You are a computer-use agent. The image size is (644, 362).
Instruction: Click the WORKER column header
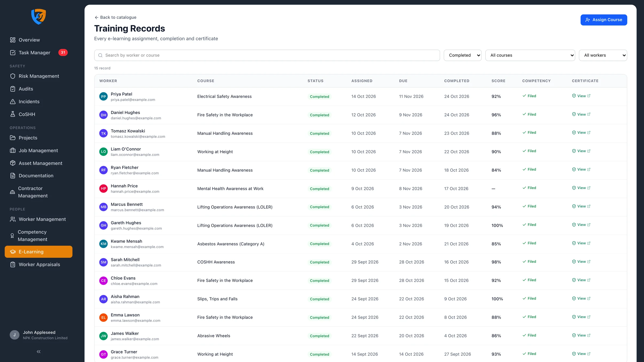108,81
